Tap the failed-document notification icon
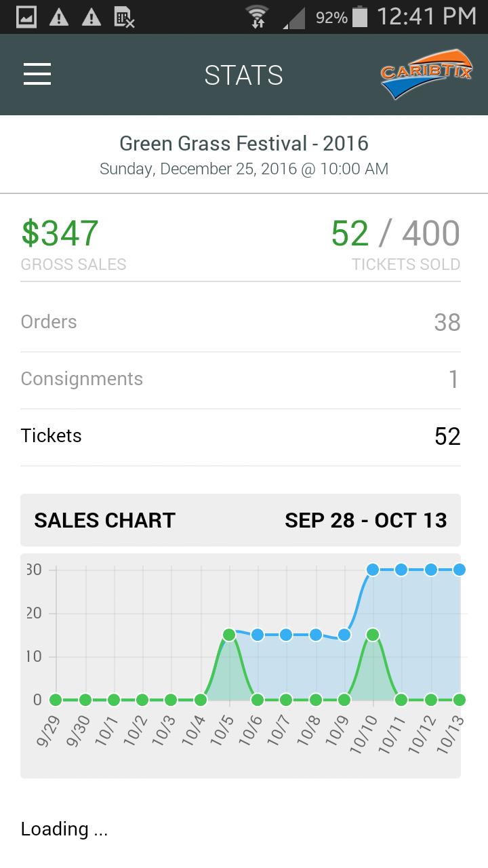Image resolution: width=488 pixels, height=868 pixels. 124,17
